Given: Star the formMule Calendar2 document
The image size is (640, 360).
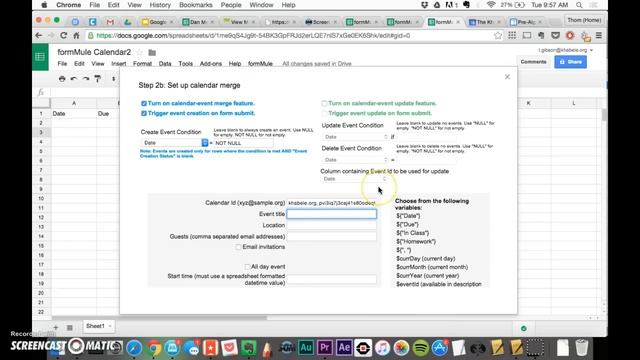Looking at the screenshot, I should 140,52.
